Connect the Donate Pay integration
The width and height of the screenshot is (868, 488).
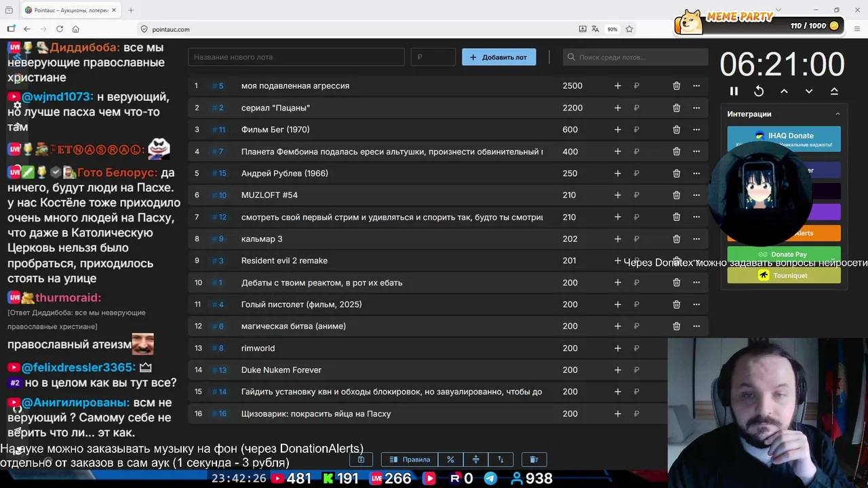click(x=784, y=254)
